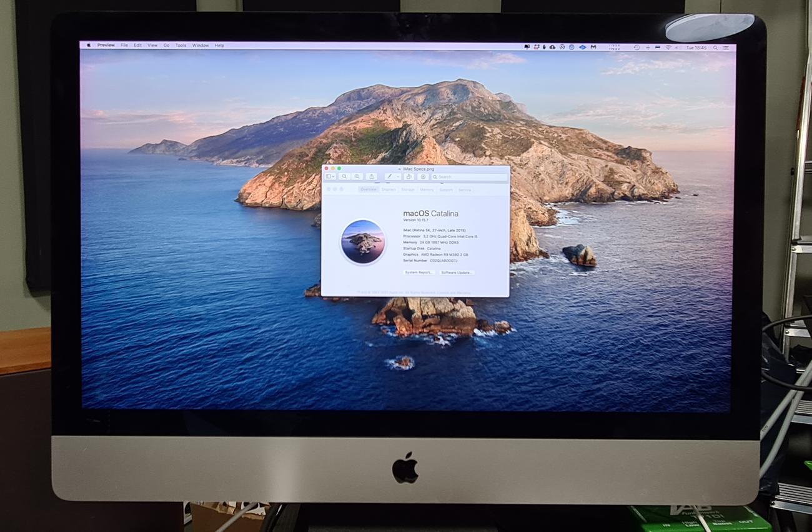Click the display icon in the menu bar
Screen dimensions: 812x532
tap(527, 47)
